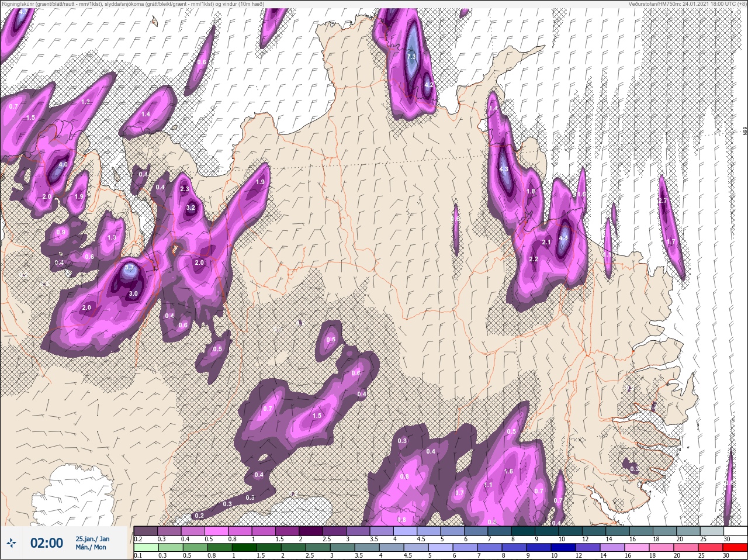Click the white last swatch in top legend row
748x560 pixels.
[736, 531]
